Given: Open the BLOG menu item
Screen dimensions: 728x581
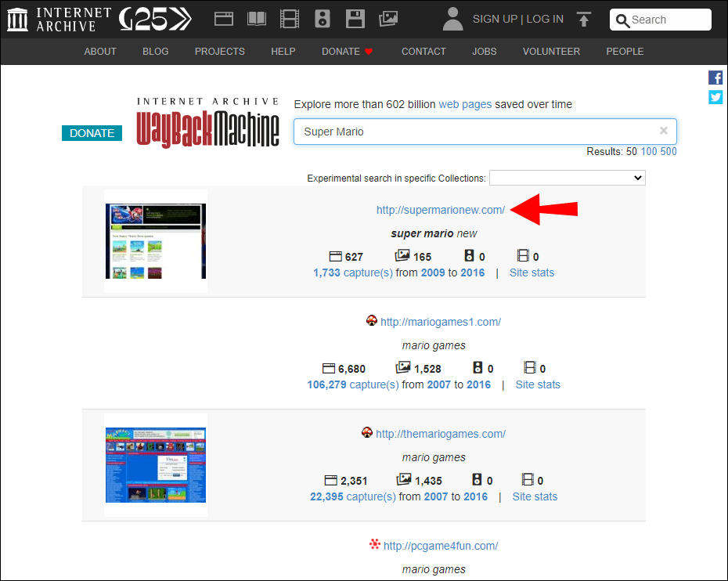Looking at the screenshot, I should 156,52.
